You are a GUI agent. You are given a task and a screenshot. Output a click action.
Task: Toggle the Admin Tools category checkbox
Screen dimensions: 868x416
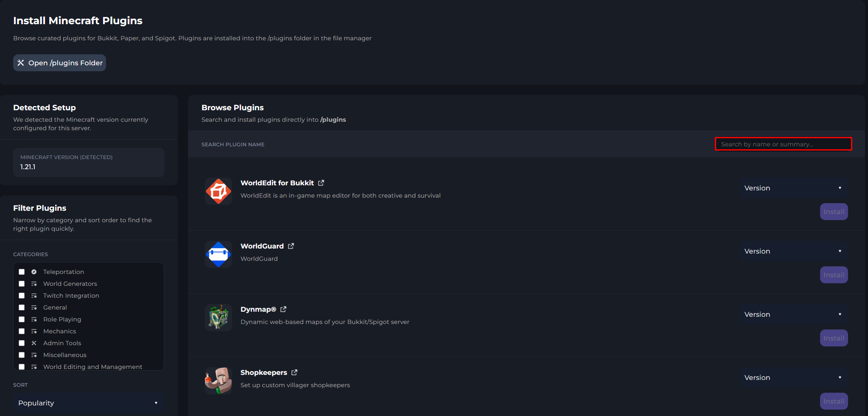point(22,343)
